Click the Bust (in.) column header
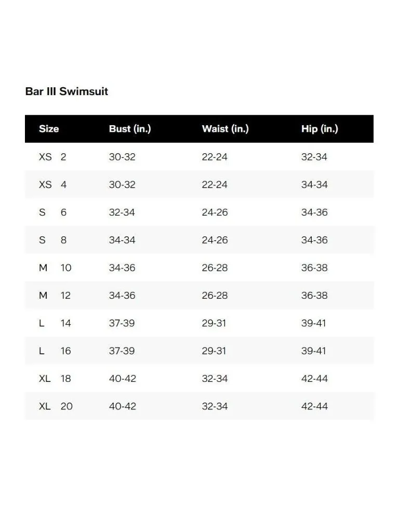The width and height of the screenshot is (399, 532). point(130,129)
